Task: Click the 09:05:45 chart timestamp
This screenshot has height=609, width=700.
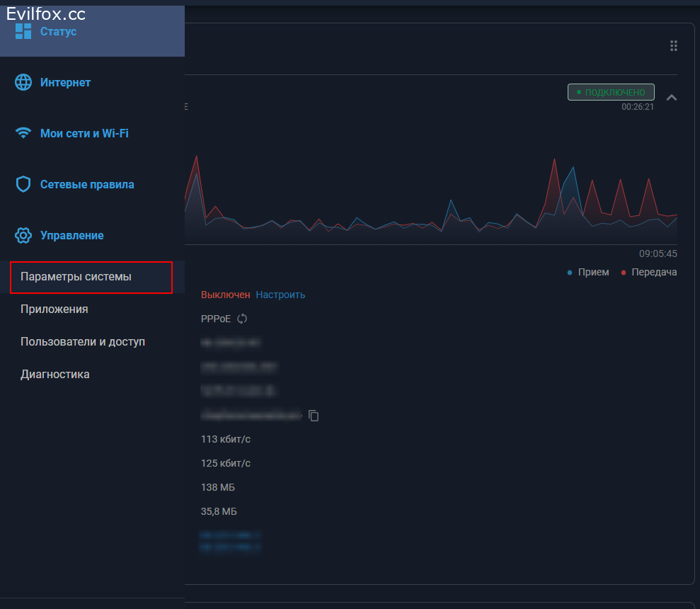Action: [658, 254]
